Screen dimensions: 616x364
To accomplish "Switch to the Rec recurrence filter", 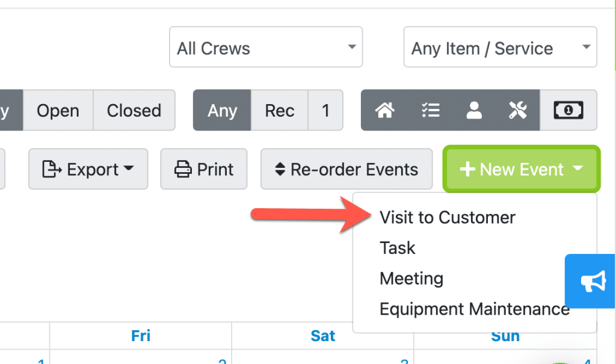I will 279,110.
